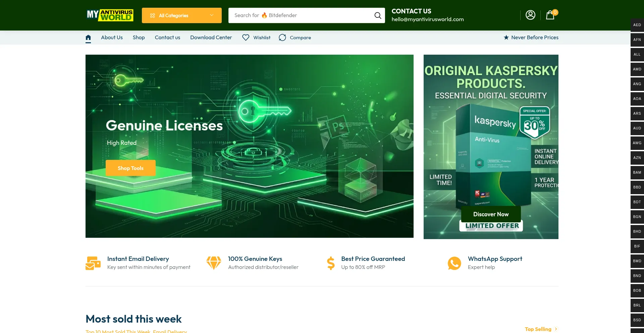Click the Expert help text
The height and width of the screenshot is (333, 644).
[481, 267]
